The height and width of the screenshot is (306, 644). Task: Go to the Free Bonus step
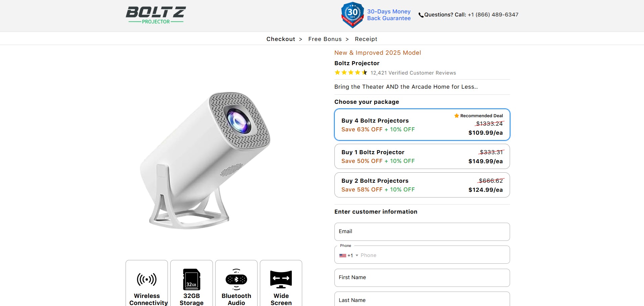325,39
